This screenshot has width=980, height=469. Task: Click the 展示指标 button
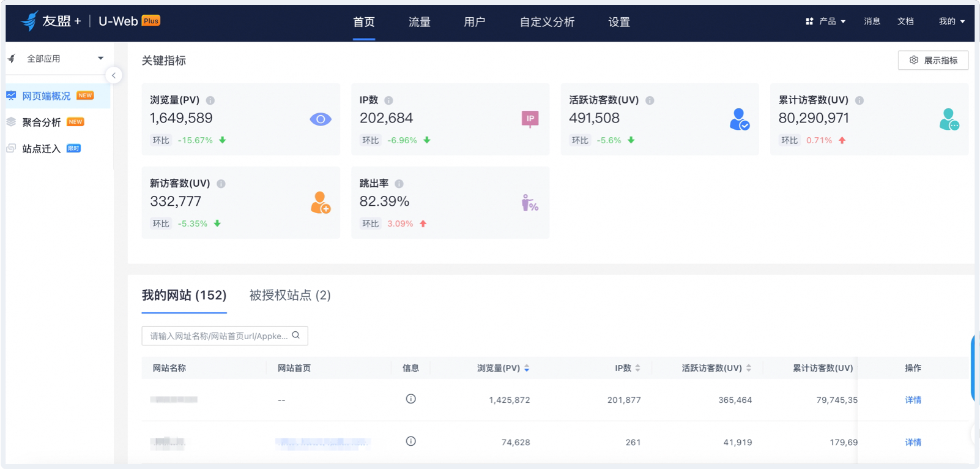[x=933, y=60]
